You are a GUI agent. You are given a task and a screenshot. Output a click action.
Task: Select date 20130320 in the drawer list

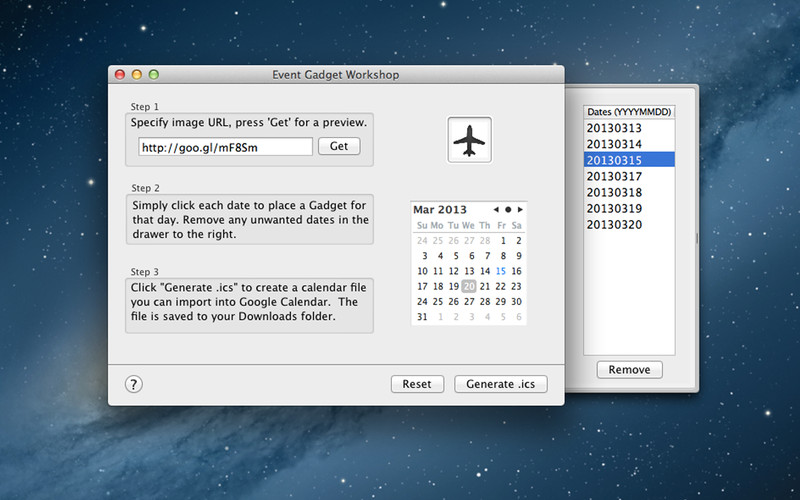(x=629, y=225)
